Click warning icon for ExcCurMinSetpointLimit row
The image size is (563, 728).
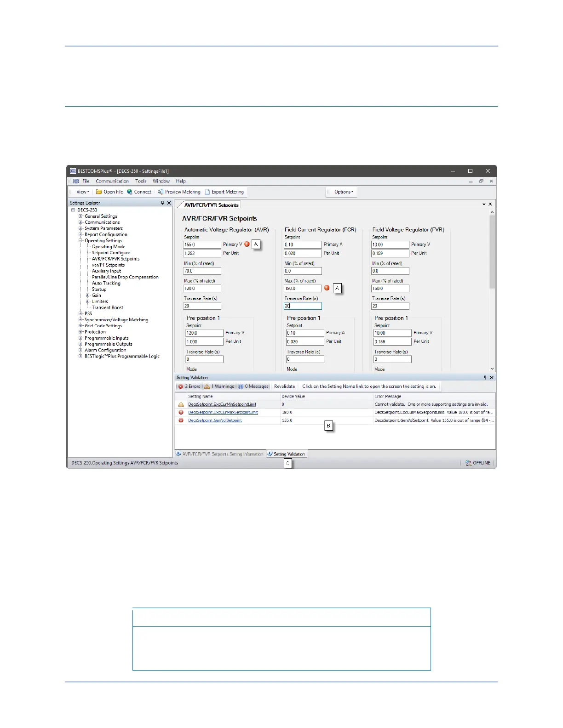point(181,404)
